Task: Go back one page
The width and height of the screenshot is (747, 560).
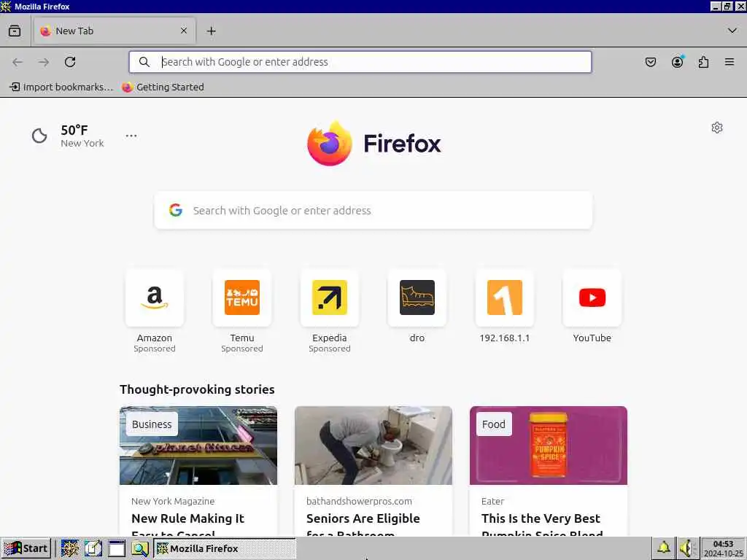Action: pos(18,62)
